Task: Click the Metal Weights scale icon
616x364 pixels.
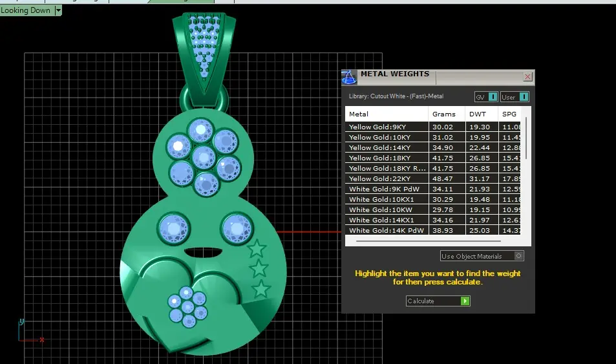Action: click(349, 77)
